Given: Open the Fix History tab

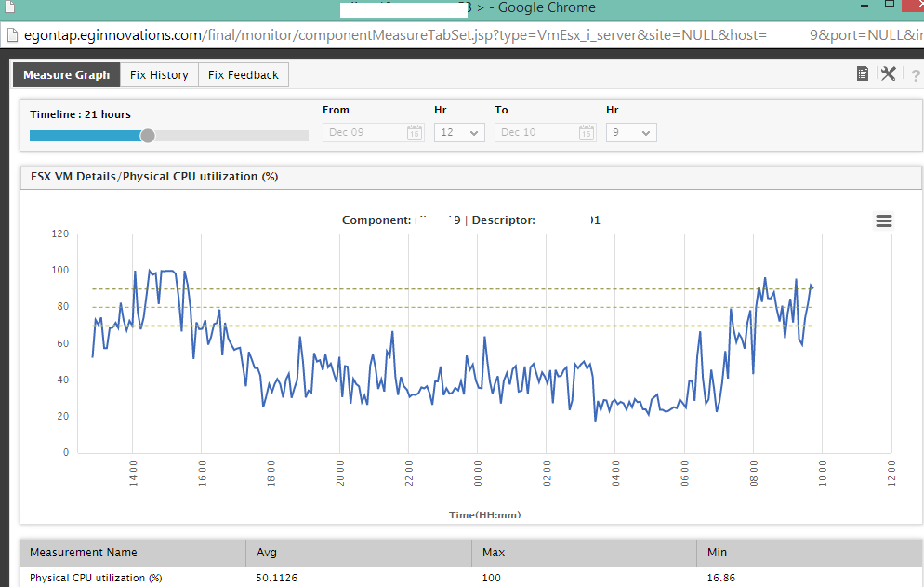Looking at the screenshot, I should [x=159, y=75].
